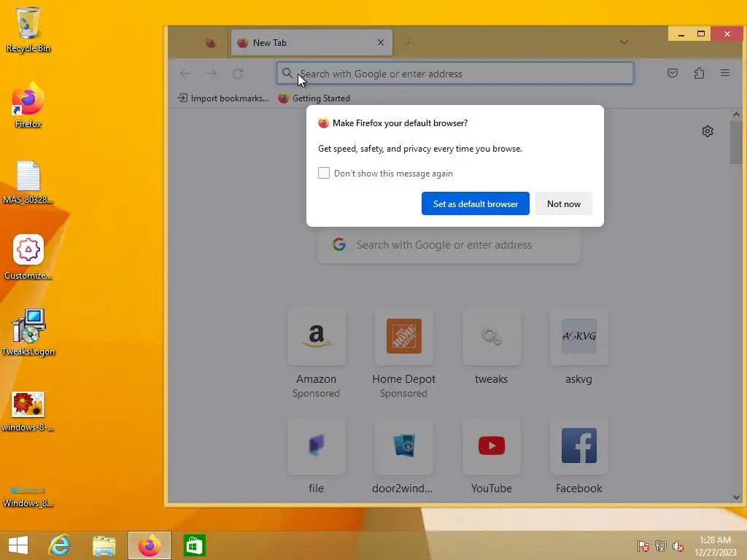Open the Windows Store from the taskbar

(x=194, y=545)
